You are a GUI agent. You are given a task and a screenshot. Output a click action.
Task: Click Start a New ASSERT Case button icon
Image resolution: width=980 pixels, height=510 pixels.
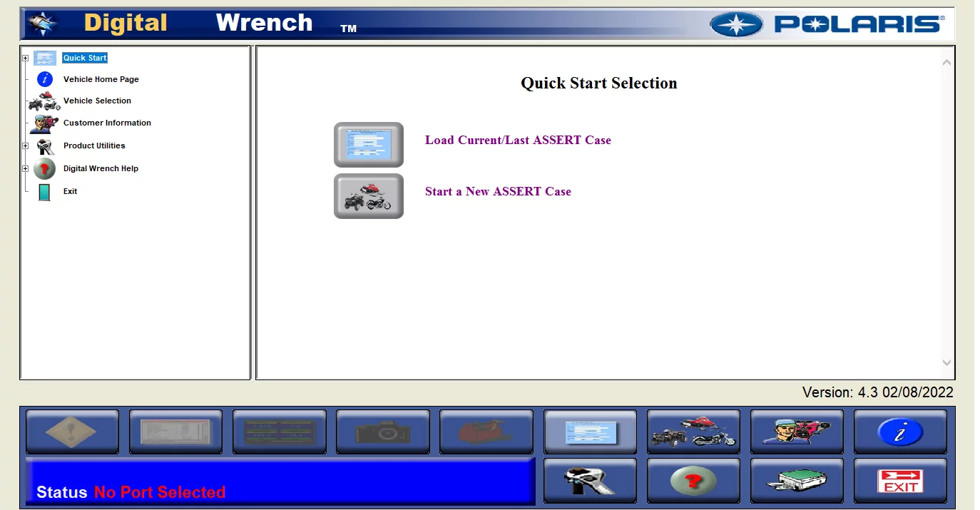369,196
